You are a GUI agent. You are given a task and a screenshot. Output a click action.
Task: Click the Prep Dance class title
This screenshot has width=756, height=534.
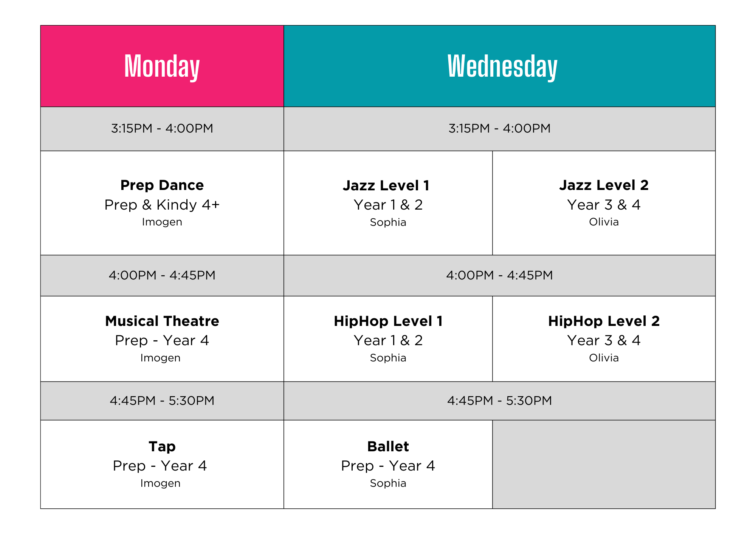[x=162, y=185]
